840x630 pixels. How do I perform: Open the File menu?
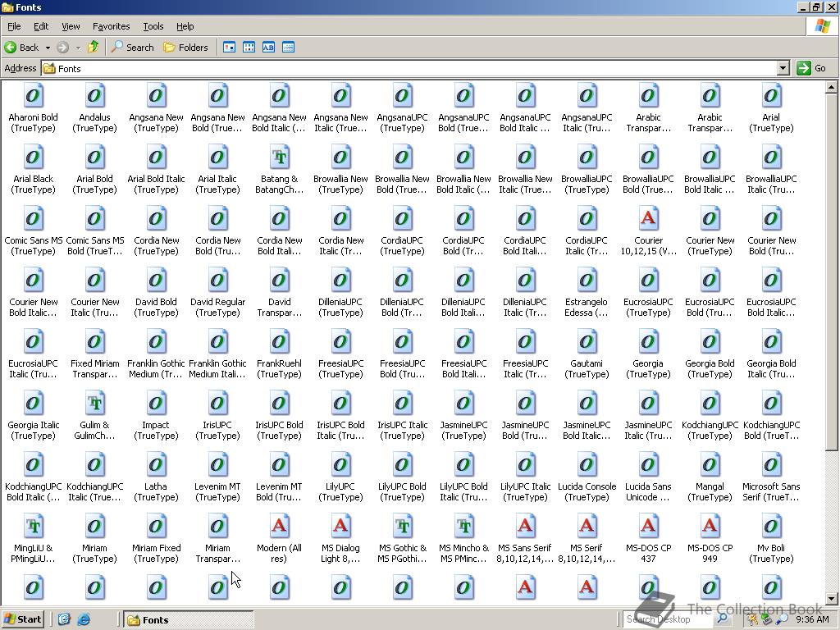click(x=14, y=26)
